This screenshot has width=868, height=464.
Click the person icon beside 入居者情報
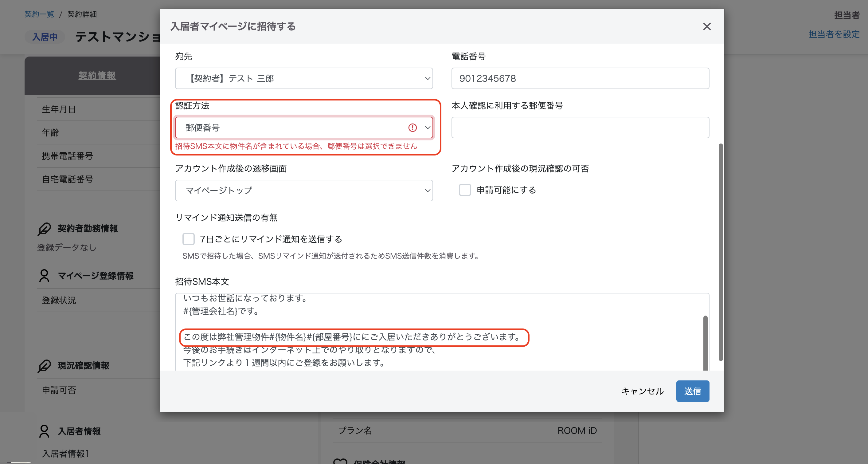(x=44, y=431)
